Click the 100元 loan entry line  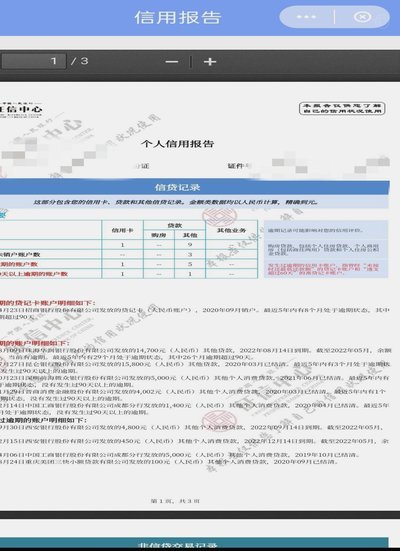coord(169,461)
